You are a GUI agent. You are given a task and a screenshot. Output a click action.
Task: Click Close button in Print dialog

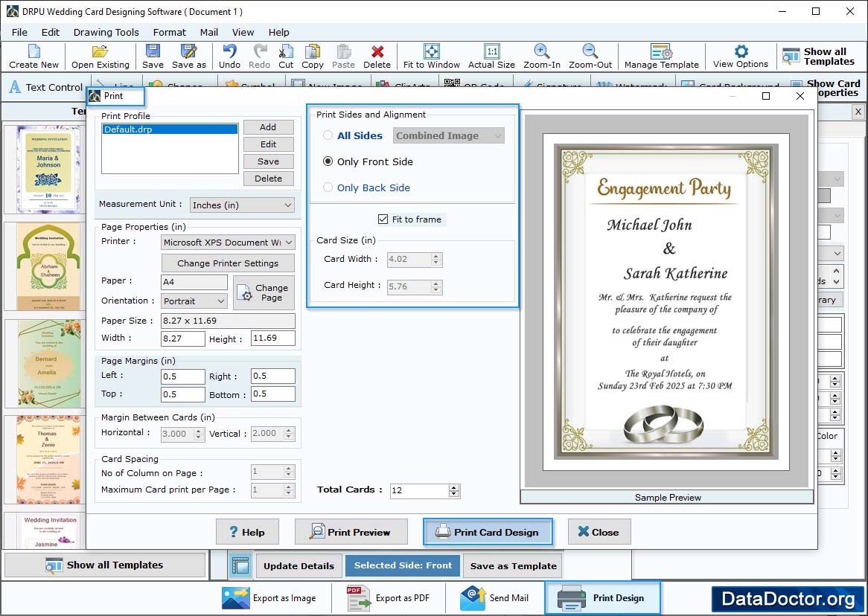599,532
